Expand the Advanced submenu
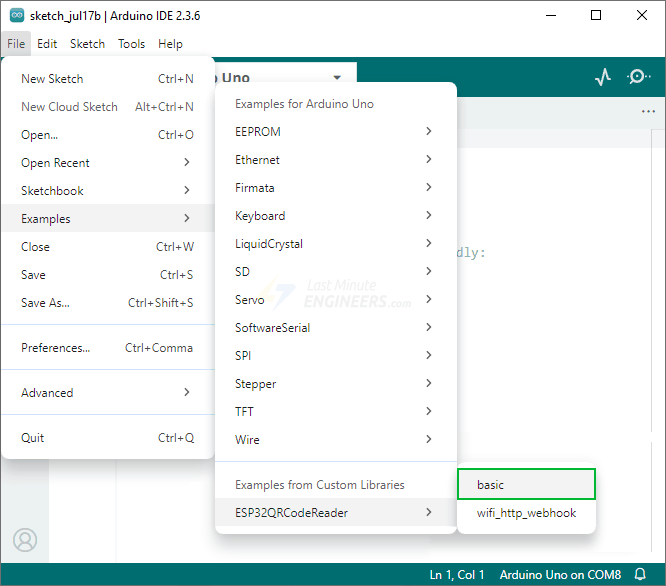 pos(107,393)
